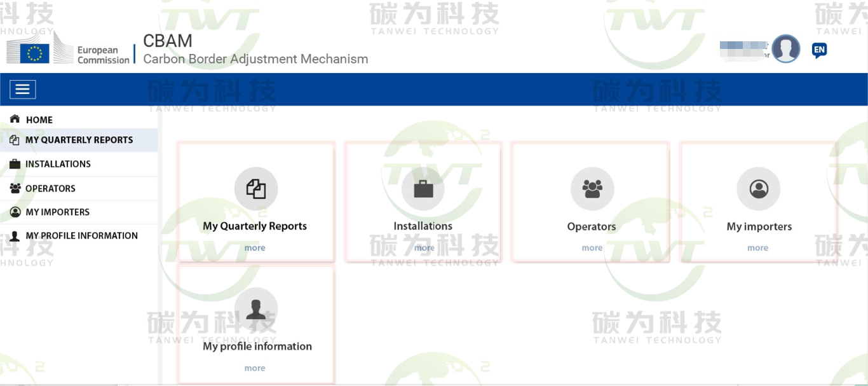Click the My profile information card's person icon
The height and width of the screenshot is (386, 868).
255,309
